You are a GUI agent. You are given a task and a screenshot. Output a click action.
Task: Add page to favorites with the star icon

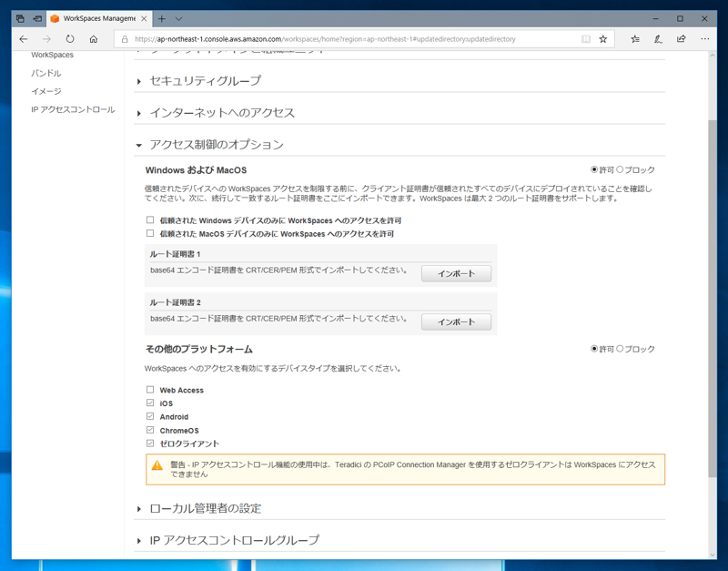pos(603,39)
